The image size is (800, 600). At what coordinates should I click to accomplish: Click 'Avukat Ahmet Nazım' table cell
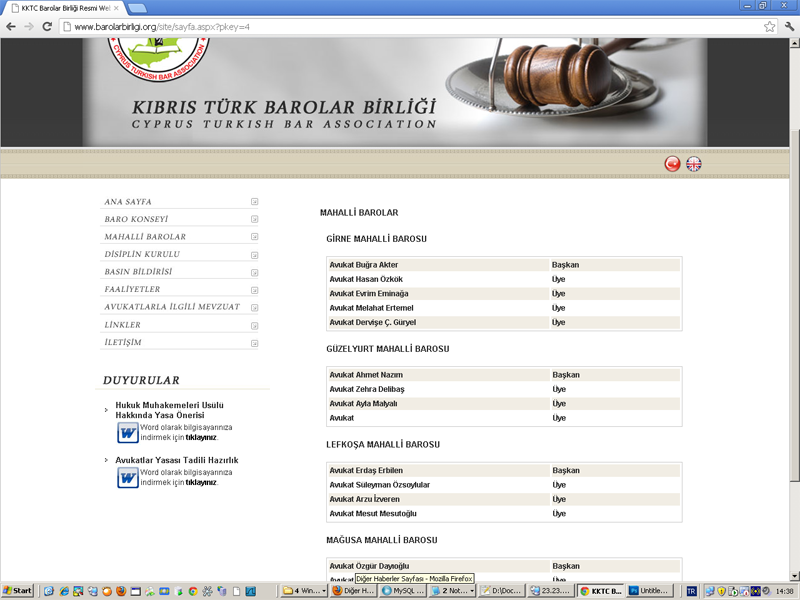click(438, 374)
